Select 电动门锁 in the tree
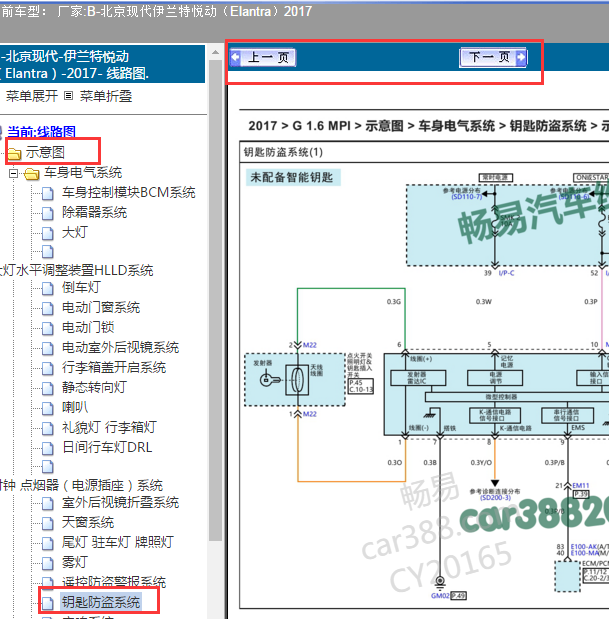Image resolution: width=609 pixels, height=619 pixels. point(88,327)
